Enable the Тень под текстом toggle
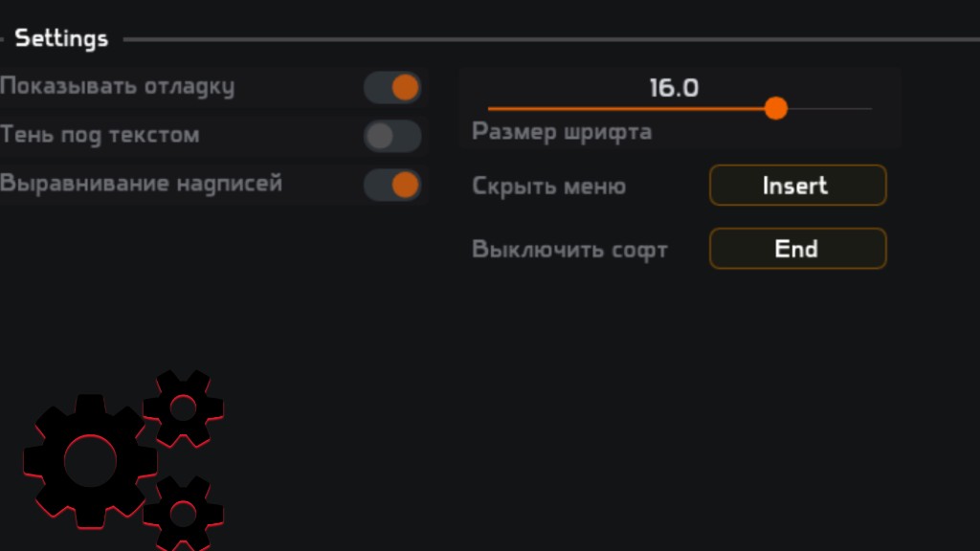 point(392,136)
